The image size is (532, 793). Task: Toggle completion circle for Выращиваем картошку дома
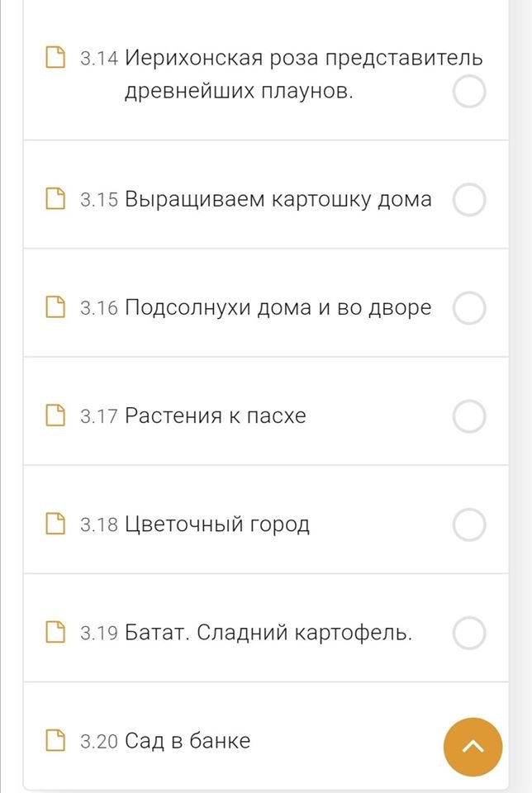click(469, 199)
